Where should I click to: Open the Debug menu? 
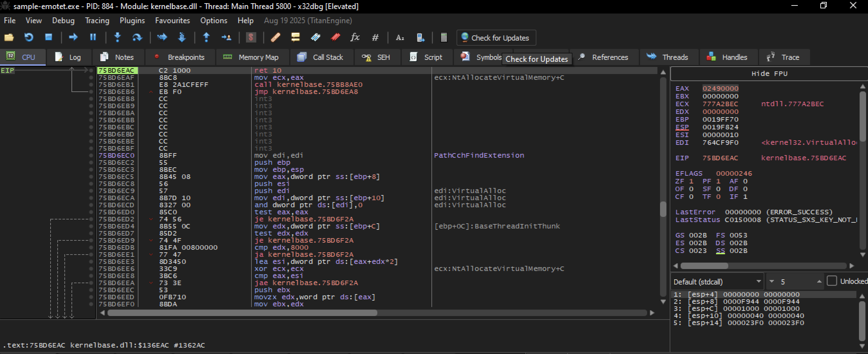tap(63, 21)
